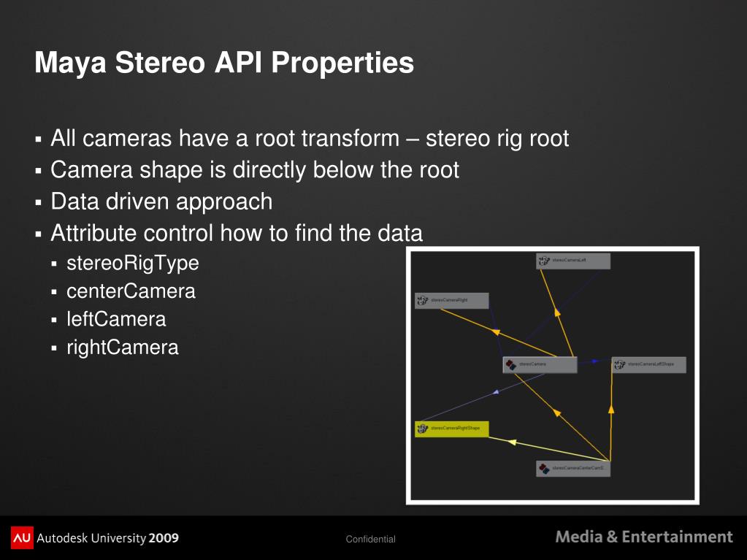
Task: Click the leftCamera sub-bullet
Action: click(116, 320)
